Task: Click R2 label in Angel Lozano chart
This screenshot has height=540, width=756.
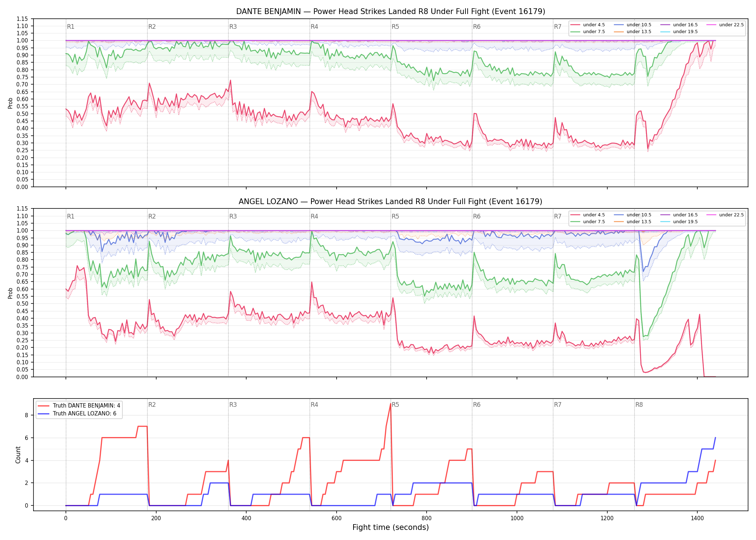Action: coord(152,216)
